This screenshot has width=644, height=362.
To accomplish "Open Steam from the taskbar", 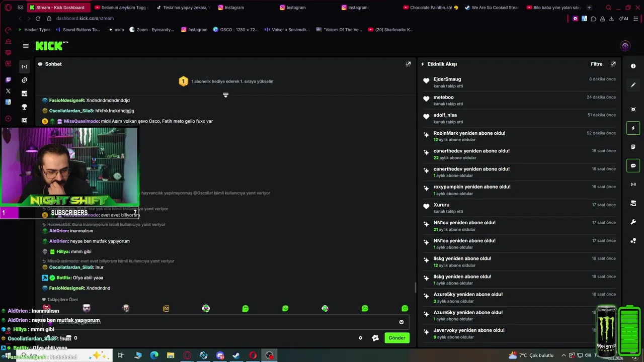I will point(236,355).
